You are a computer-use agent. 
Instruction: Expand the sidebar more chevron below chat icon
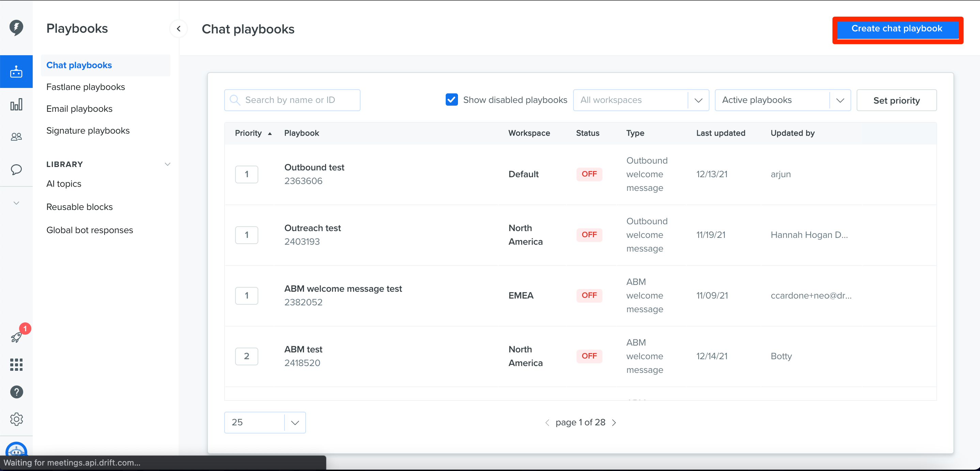(x=16, y=203)
